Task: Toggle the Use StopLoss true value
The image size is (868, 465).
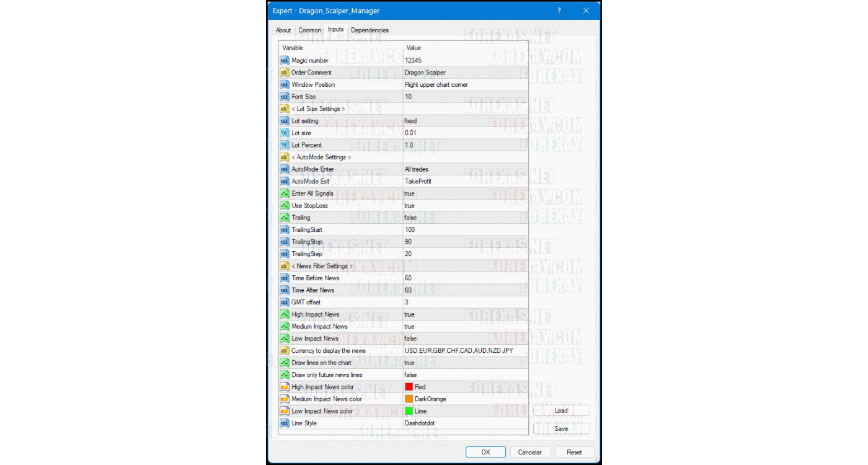Action: click(x=409, y=206)
